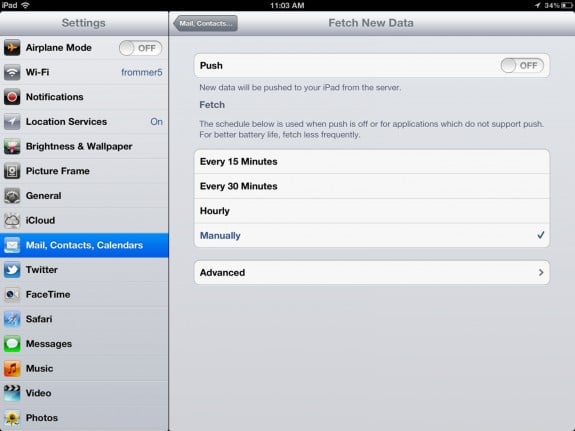
Task: Tap the battery indicator in status bar
Action: point(566,6)
